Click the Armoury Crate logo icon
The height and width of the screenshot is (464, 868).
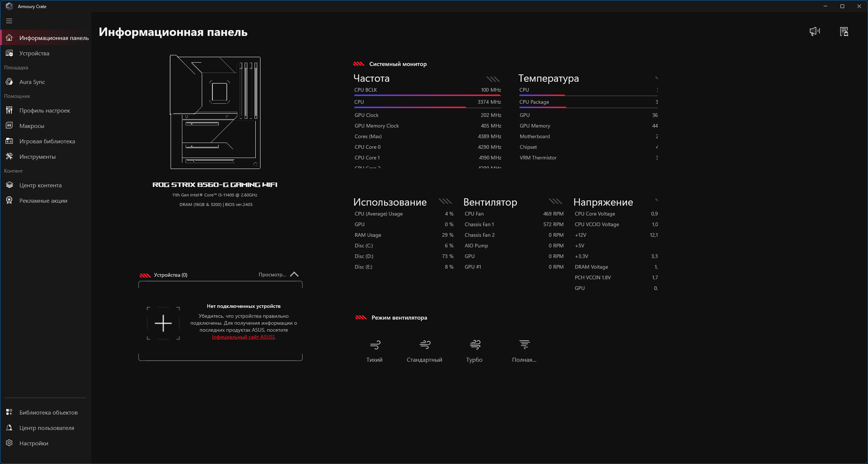[9, 6]
